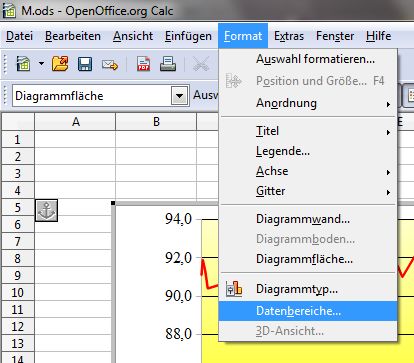This screenshot has width=414, height=363.
Task: Open the Fenster menu
Action: point(335,36)
